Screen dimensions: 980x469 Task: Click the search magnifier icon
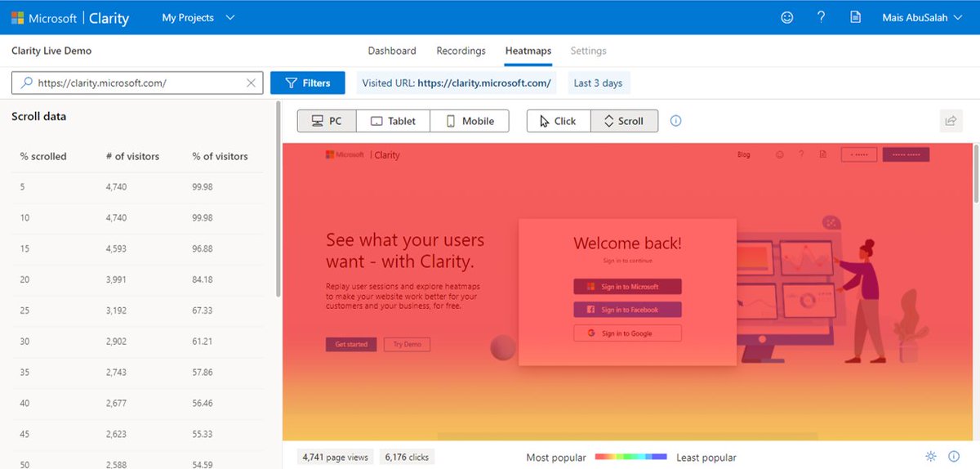point(27,83)
